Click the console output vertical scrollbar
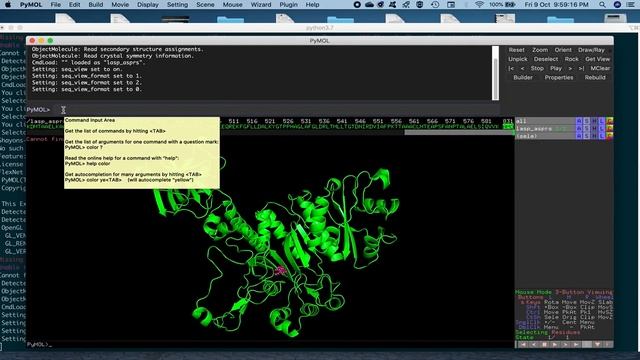Image resolution: width=640 pixels, height=360 pixels. click(x=496, y=73)
